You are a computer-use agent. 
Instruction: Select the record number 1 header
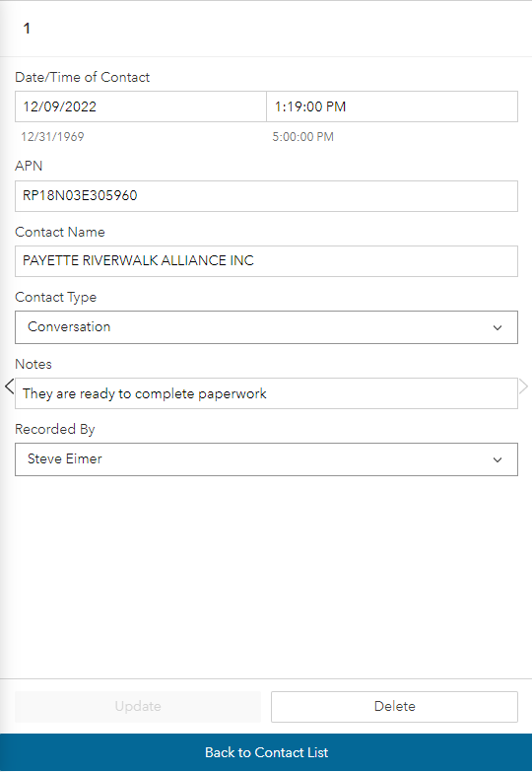pos(27,29)
